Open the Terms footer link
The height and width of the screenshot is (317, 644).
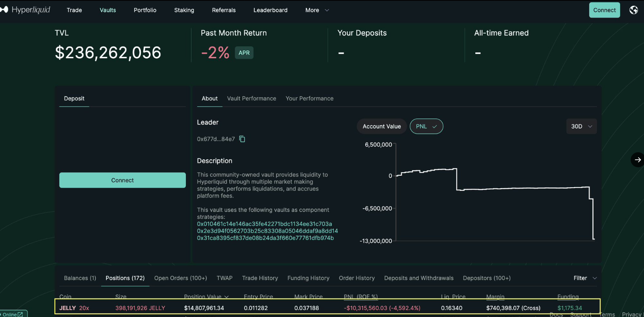pos(607,315)
